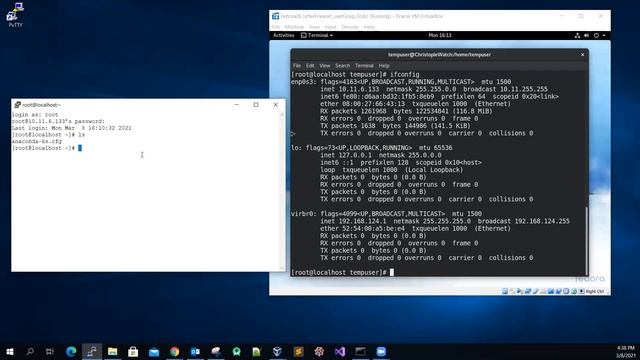
Task: Expand the GNOME system menu arrow
Action: pos(604,36)
